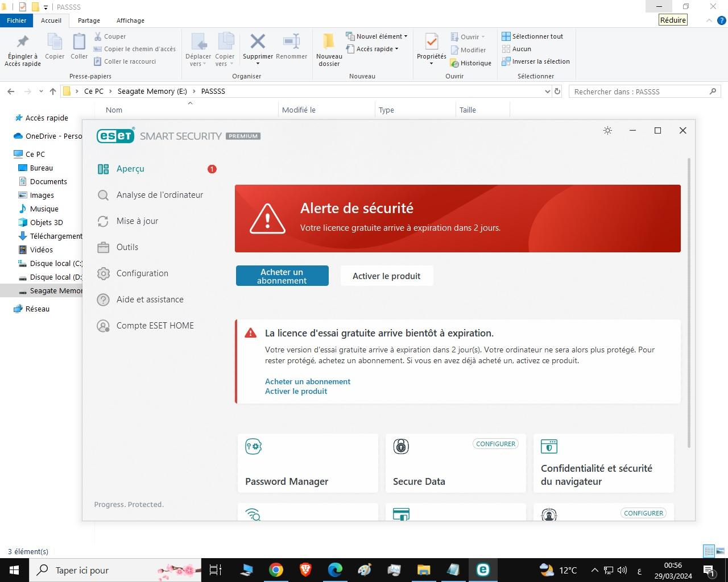Refresh the Explorer address bar

pyautogui.click(x=557, y=92)
